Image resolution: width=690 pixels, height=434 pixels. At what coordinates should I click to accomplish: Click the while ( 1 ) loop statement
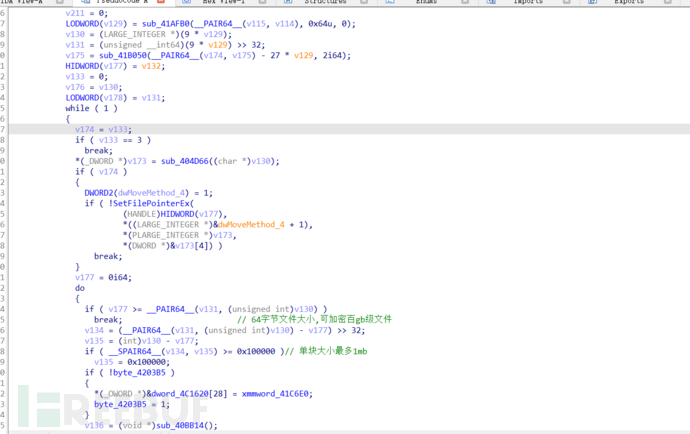[x=88, y=108]
